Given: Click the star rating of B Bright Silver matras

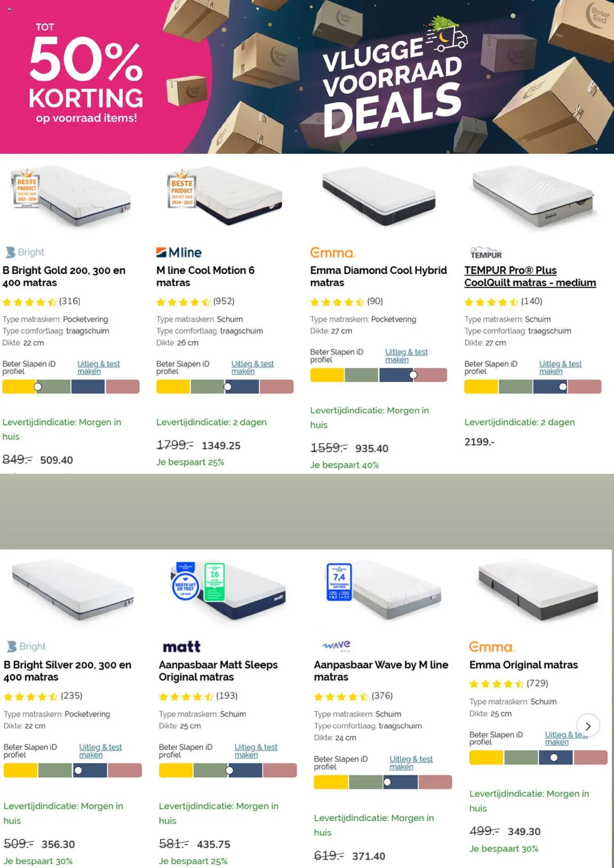Looking at the screenshot, I should (31, 696).
